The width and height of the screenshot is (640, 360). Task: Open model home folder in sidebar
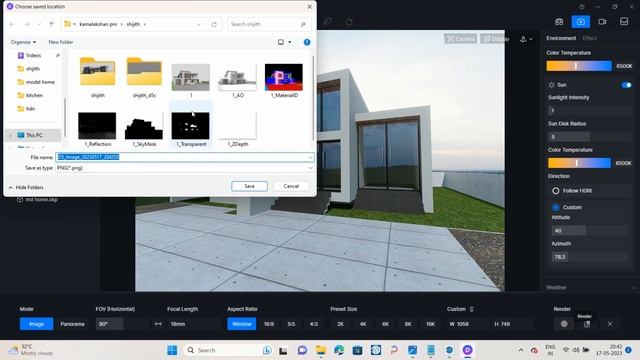[x=40, y=82]
